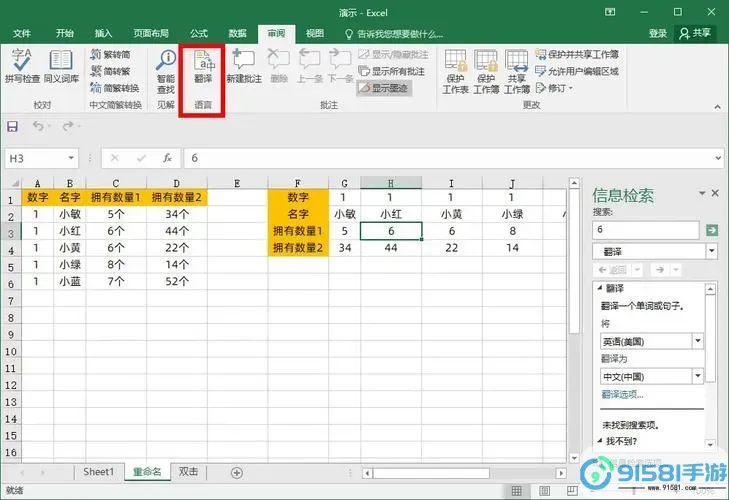Switch to the 数据 ribbon tab
Screen dimensions: 729x500
click(x=237, y=33)
